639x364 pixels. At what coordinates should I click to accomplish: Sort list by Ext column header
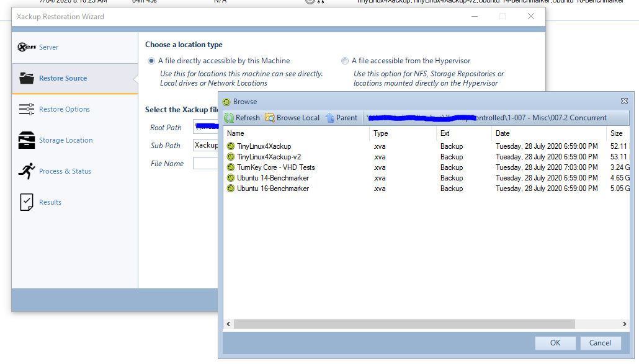tap(464, 133)
